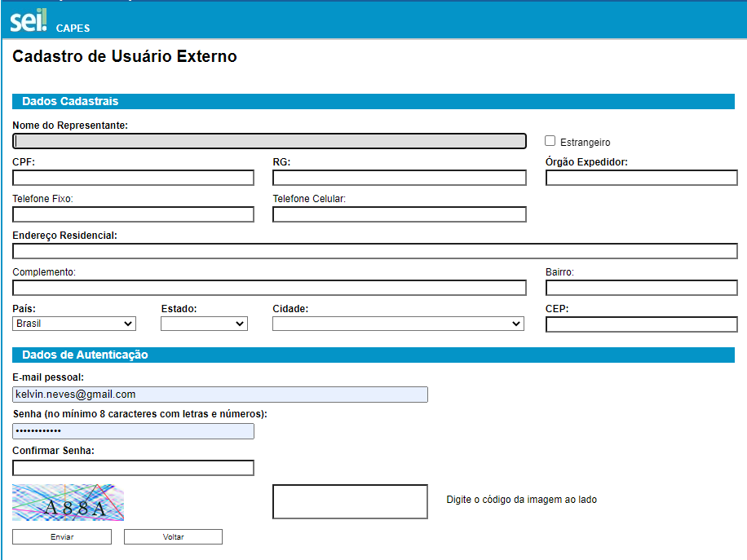Select the Órgão Expedidor field

point(641,178)
